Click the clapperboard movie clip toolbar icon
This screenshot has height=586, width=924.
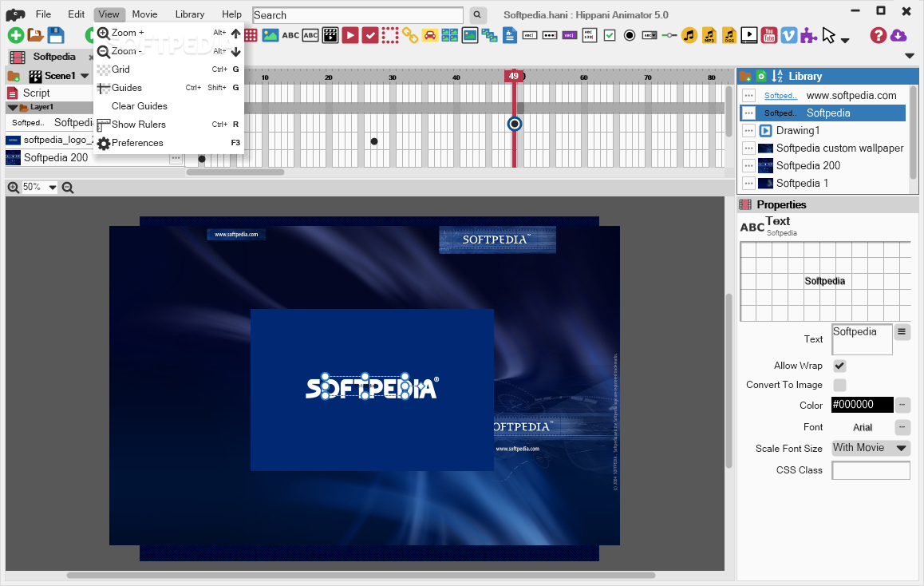coord(330,35)
